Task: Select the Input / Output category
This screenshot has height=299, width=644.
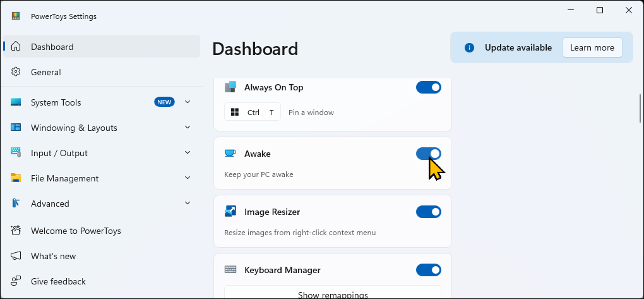Action: 102,153
